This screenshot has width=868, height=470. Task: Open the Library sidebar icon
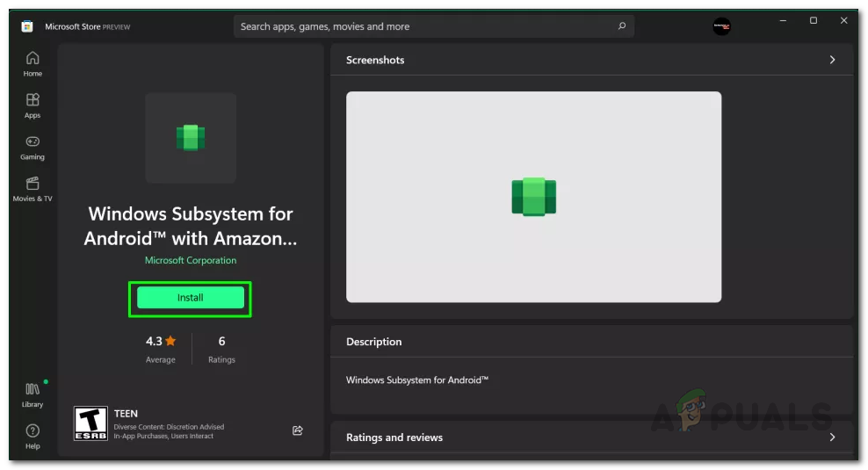[x=33, y=394]
